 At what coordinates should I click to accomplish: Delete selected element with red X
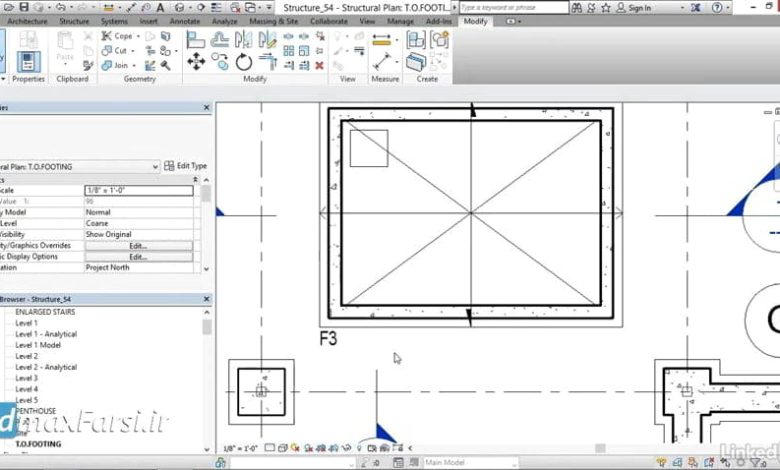pyautogui.click(x=319, y=65)
